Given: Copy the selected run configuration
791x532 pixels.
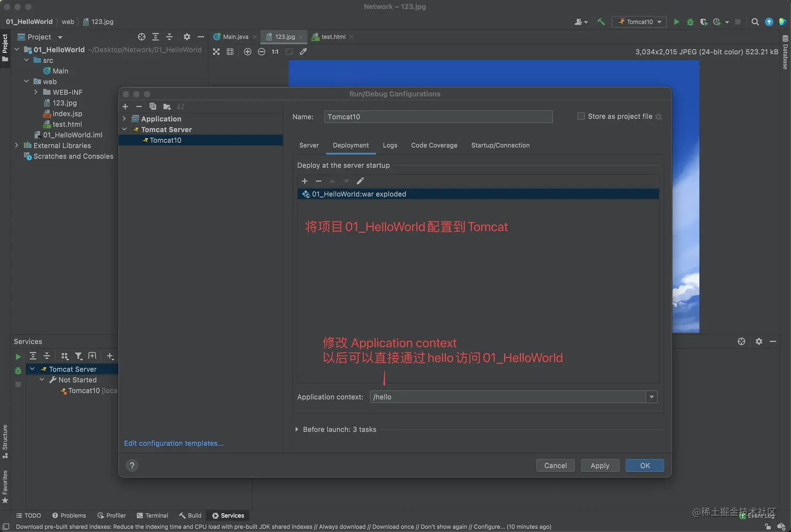Looking at the screenshot, I should pos(153,107).
